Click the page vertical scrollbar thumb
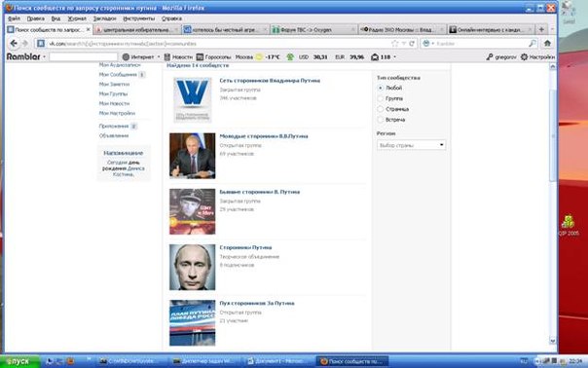Screen dimensions: 588x368 click(552, 135)
